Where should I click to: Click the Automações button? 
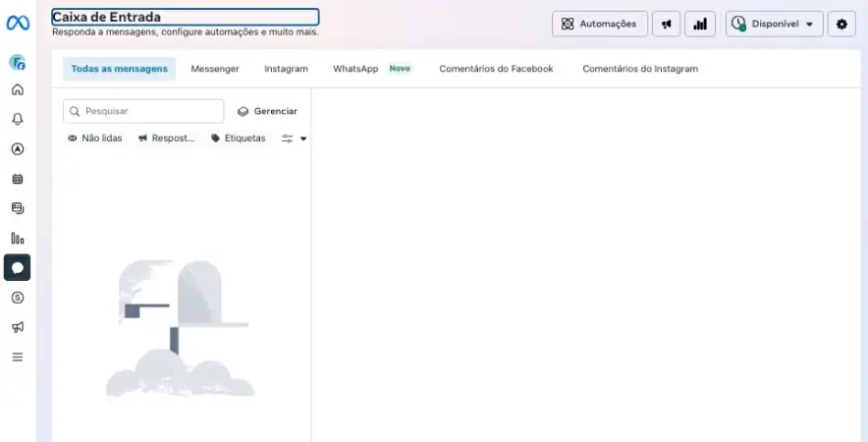pos(600,24)
